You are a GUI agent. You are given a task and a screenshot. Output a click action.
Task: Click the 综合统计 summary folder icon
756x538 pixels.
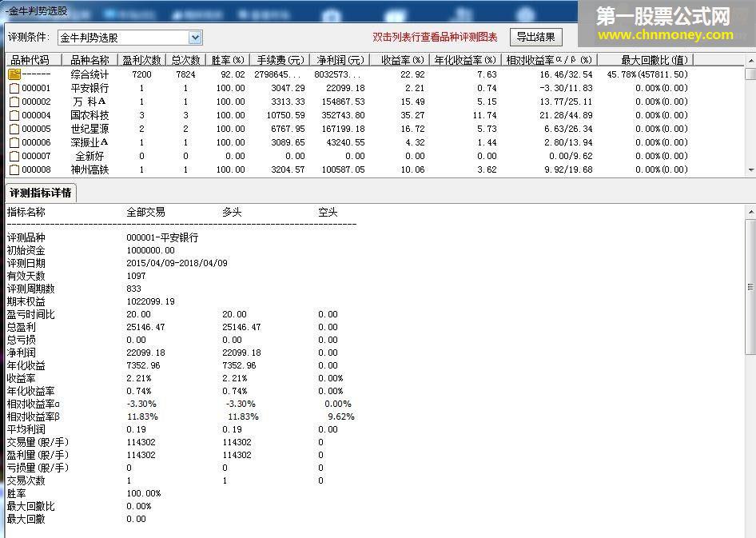pyautogui.click(x=14, y=74)
